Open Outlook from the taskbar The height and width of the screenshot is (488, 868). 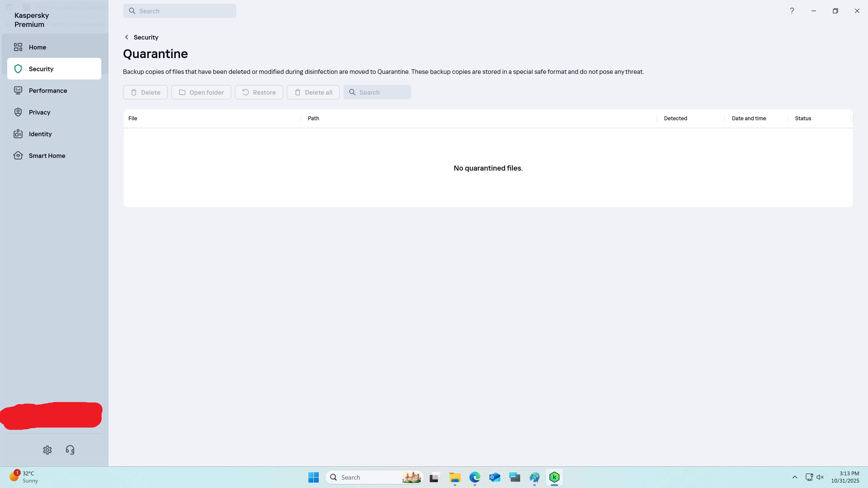coord(495,477)
